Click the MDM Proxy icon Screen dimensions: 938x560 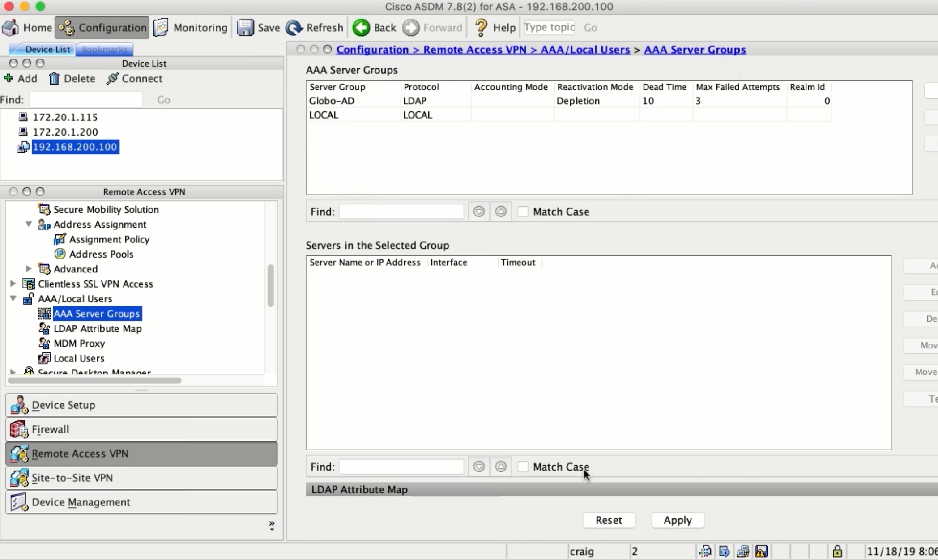(x=44, y=344)
